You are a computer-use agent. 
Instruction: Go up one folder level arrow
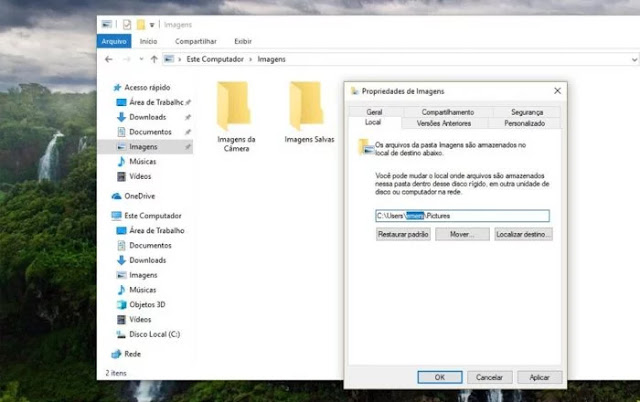pos(154,59)
